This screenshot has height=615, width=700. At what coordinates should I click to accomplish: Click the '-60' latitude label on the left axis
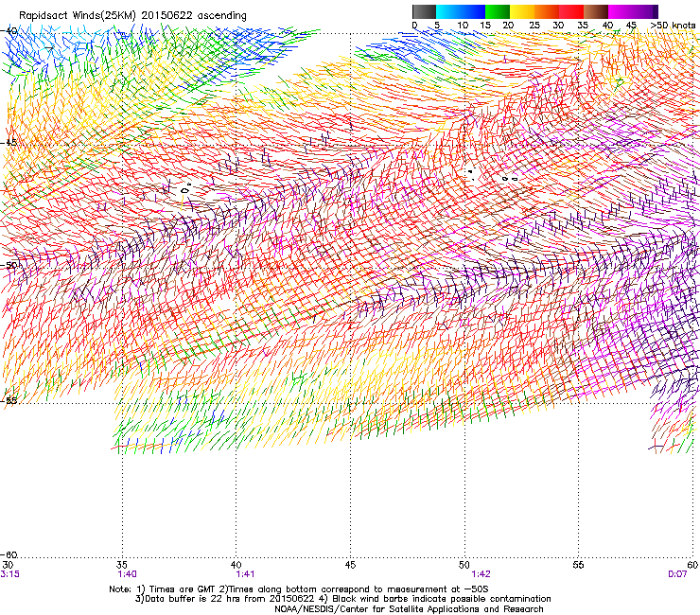pos(9,554)
